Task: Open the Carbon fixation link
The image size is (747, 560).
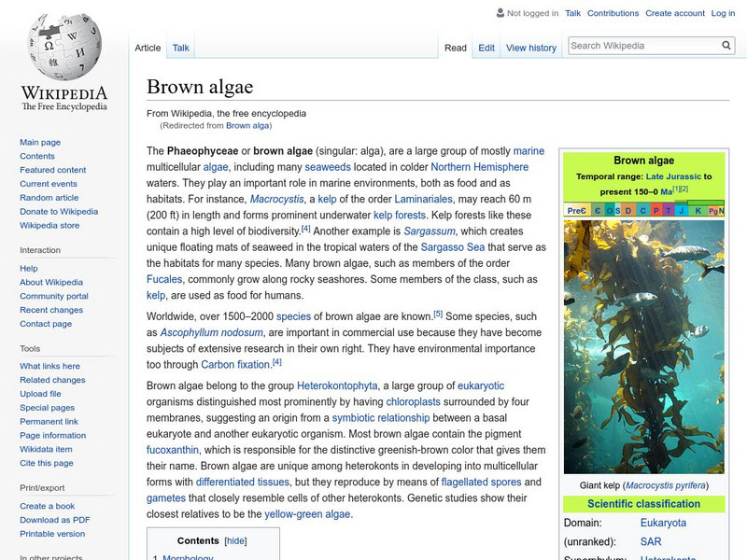Action: 235,365
